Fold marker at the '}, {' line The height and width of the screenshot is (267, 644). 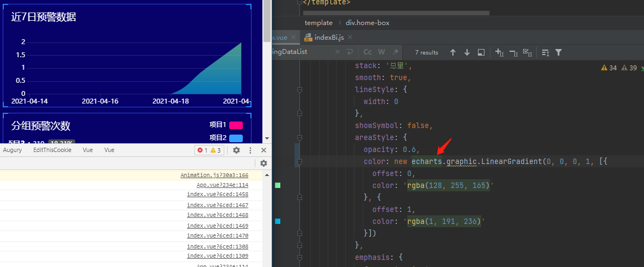click(x=299, y=197)
